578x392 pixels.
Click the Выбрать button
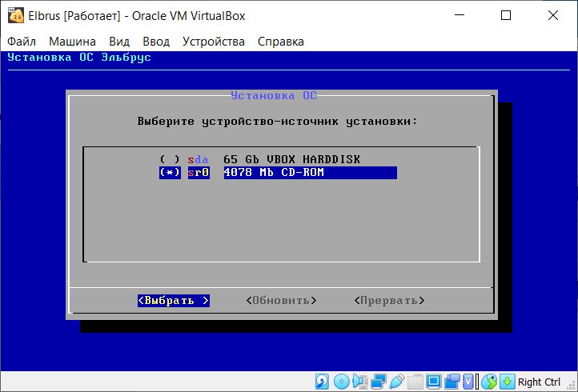pos(173,301)
